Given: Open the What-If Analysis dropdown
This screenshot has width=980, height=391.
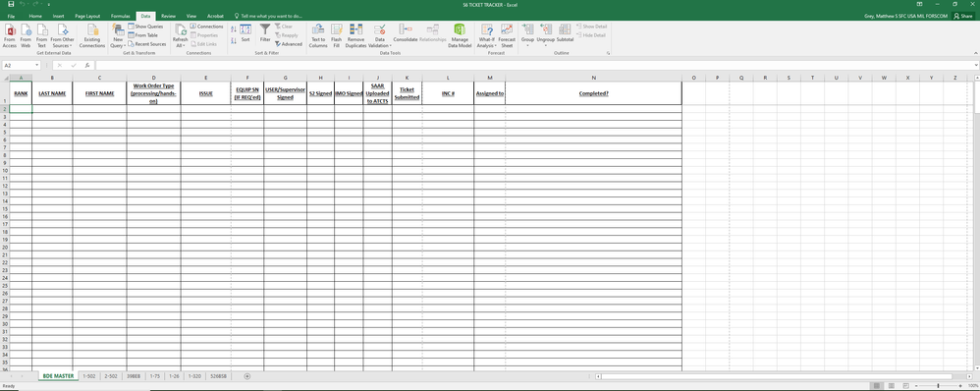Looking at the screenshot, I should 486,35.
